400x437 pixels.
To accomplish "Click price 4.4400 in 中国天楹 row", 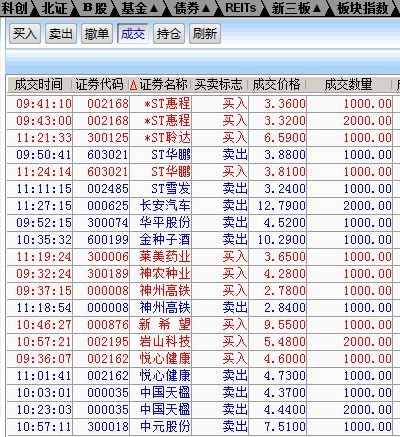I will point(285,410).
